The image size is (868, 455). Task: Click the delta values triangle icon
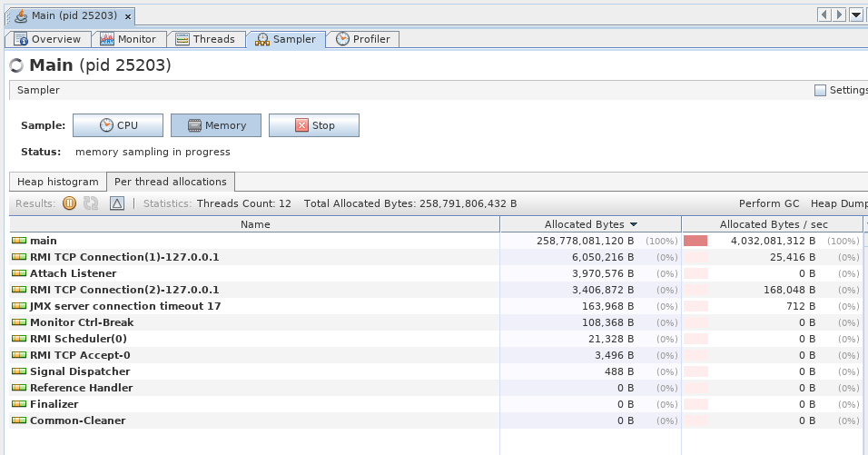[117, 203]
